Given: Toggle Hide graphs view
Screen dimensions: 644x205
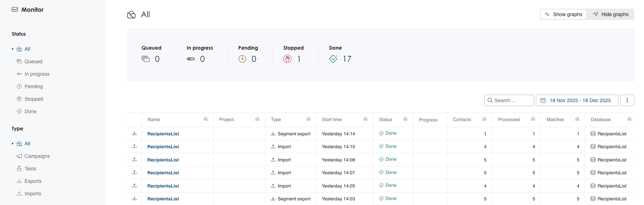Looking at the screenshot, I should point(610,14).
